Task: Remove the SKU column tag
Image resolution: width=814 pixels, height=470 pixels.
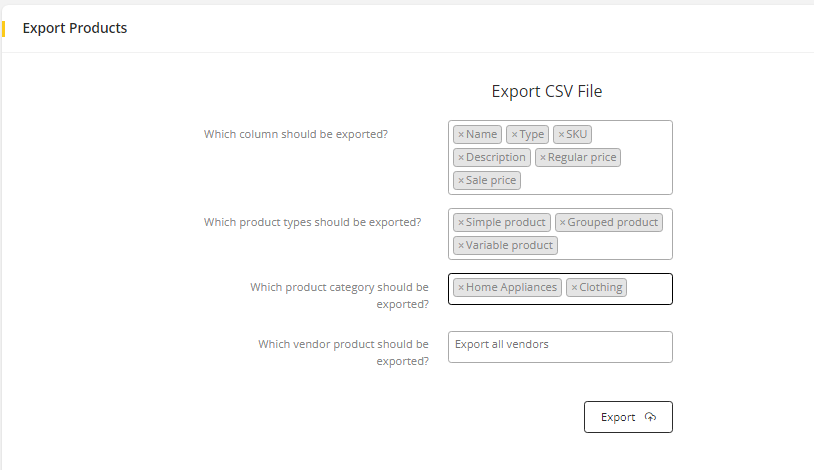Action: [561, 135]
